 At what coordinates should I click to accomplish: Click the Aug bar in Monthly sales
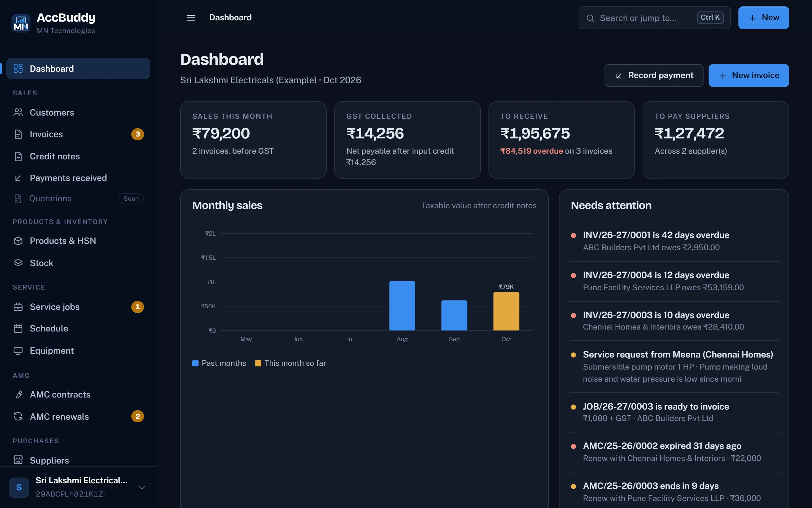402,306
